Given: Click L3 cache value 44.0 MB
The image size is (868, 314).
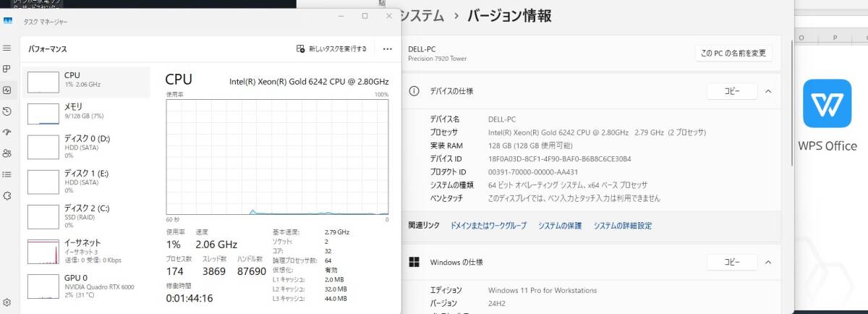Looking at the screenshot, I should click(x=336, y=298).
